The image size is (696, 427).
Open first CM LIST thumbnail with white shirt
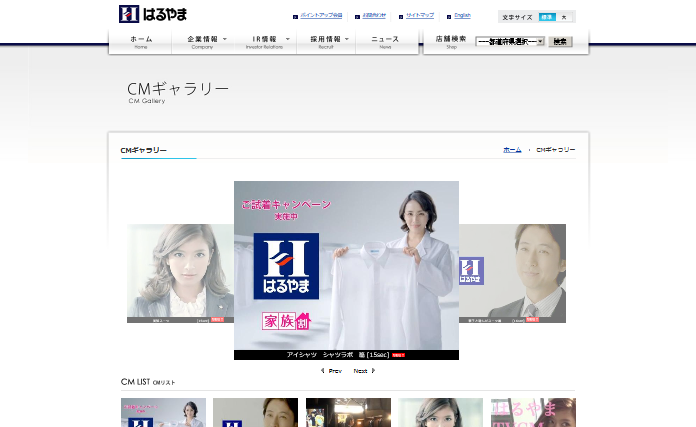point(163,412)
